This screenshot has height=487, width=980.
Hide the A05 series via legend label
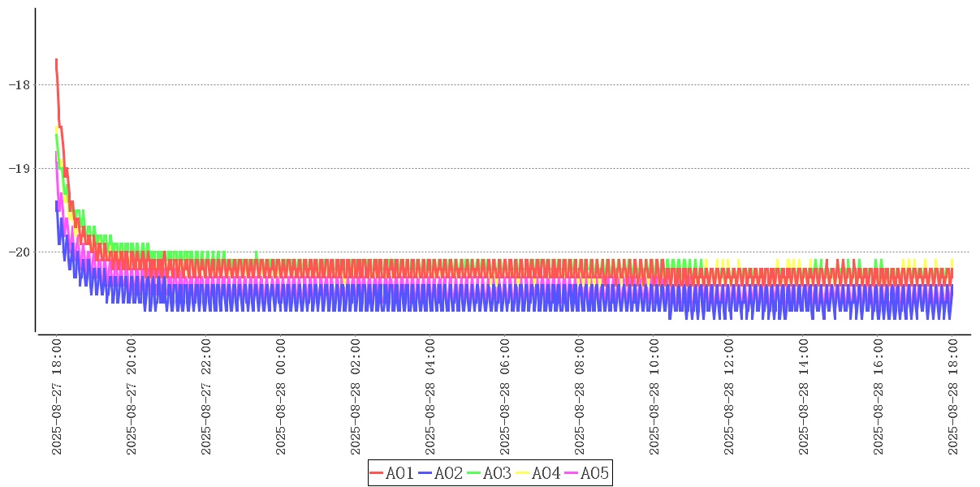click(x=594, y=473)
